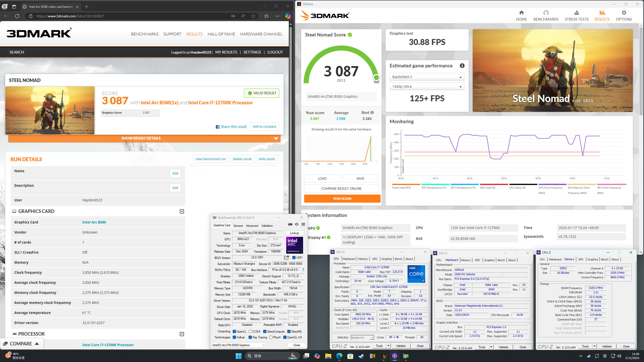
Task: Open File Explorer from the taskbar
Action: click(x=328, y=356)
